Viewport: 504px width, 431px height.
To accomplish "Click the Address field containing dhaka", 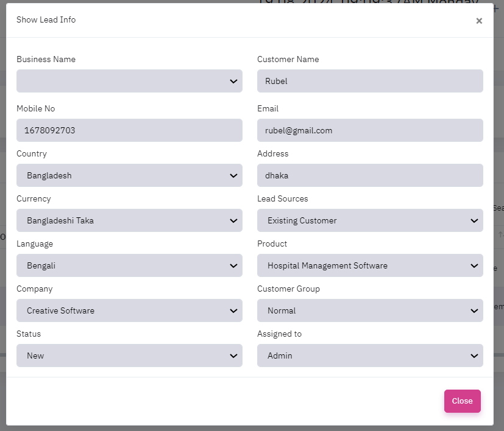I will point(370,175).
